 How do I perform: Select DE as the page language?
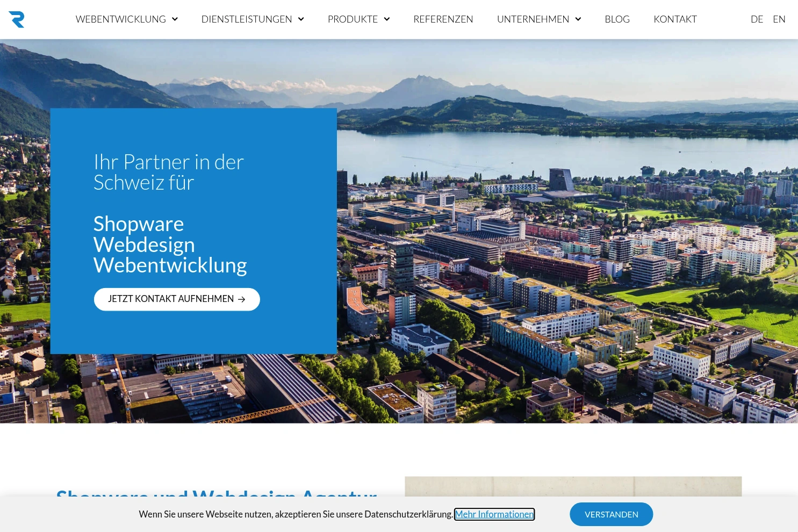coord(757,19)
